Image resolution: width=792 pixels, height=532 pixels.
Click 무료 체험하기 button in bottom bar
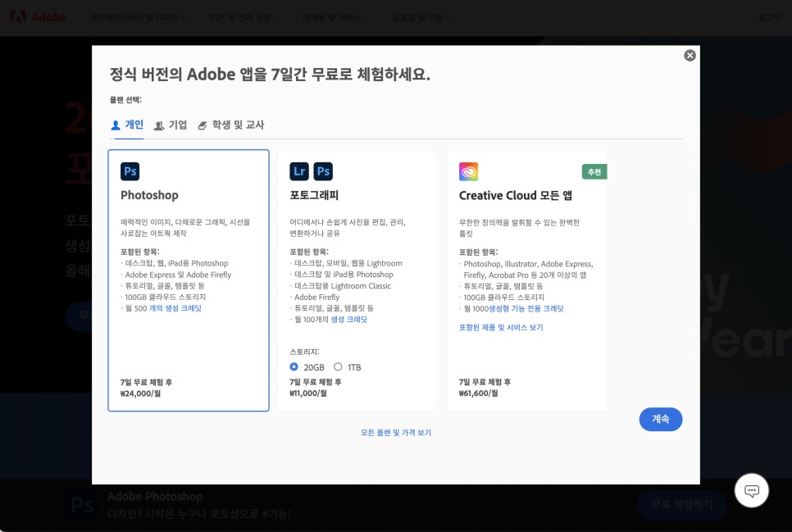pos(682,504)
